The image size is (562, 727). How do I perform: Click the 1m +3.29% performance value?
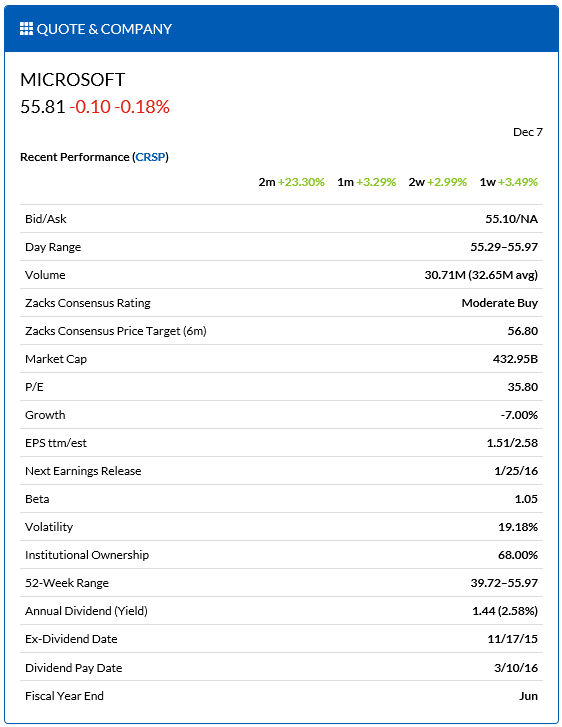pos(367,182)
